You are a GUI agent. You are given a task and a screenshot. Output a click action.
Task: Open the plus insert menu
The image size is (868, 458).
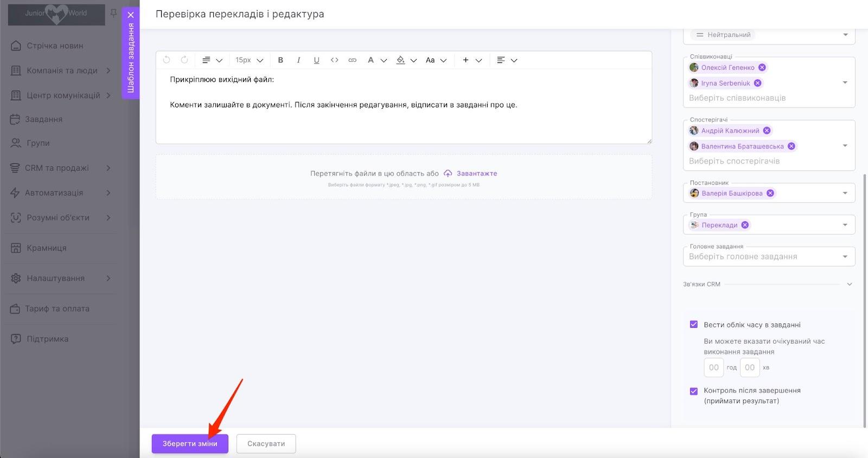471,60
